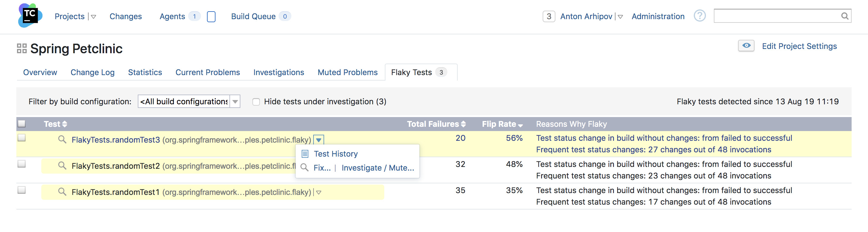Click the magnifier icon next to FlakyTests.randomTest3

[62, 139]
